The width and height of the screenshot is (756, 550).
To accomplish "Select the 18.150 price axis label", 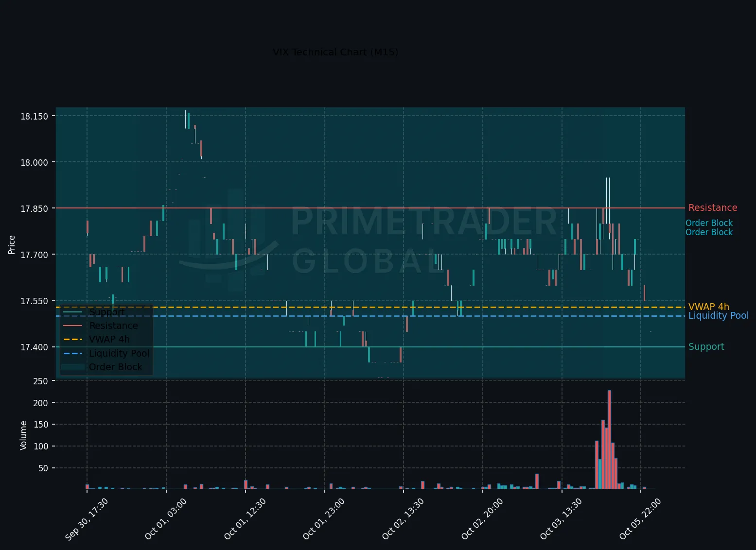I will (34, 116).
